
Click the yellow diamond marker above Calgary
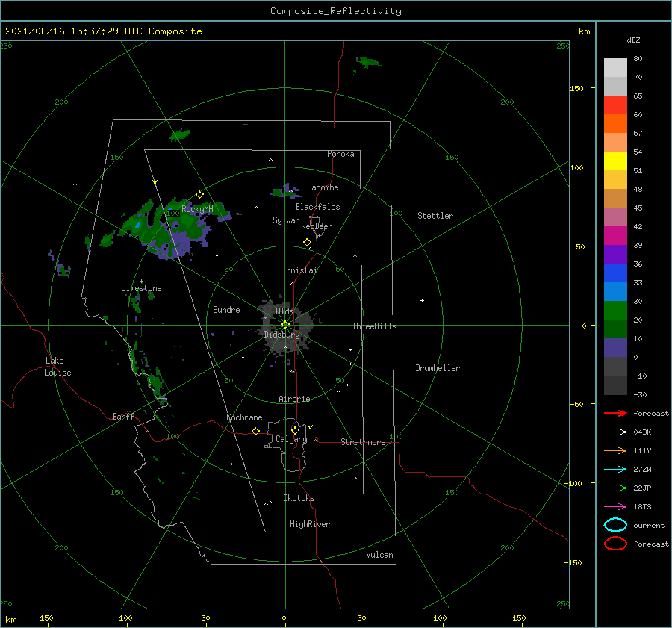tap(295, 430)
